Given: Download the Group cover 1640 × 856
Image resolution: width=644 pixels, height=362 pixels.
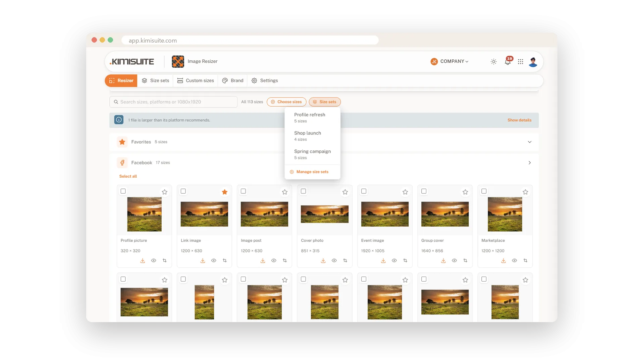Looking at the screenshot, I should pyautogui.click(x=443, y=260).
